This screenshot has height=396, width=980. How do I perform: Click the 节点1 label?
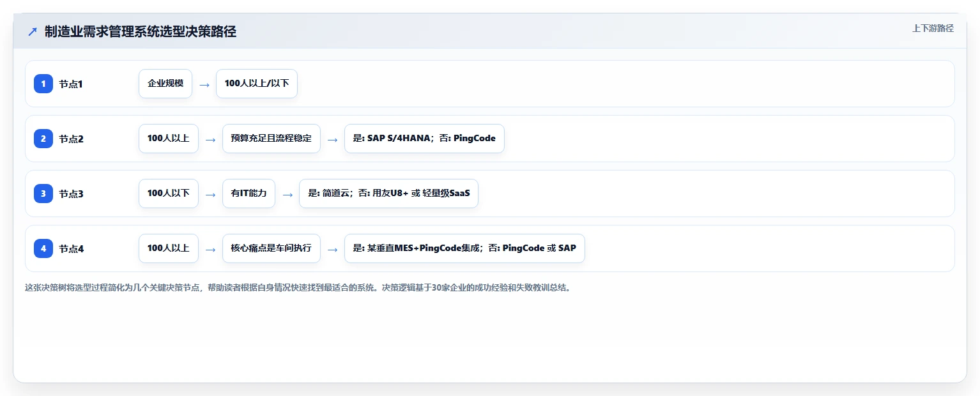click(x=71, y=84)
